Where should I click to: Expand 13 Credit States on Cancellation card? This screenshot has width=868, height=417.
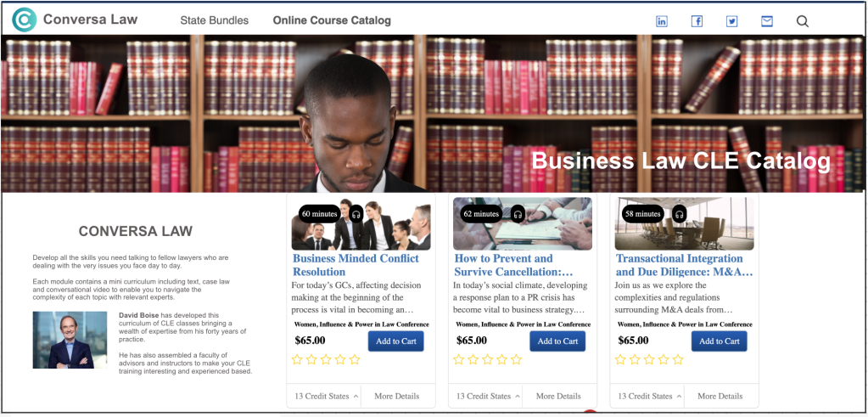(488, 396)
